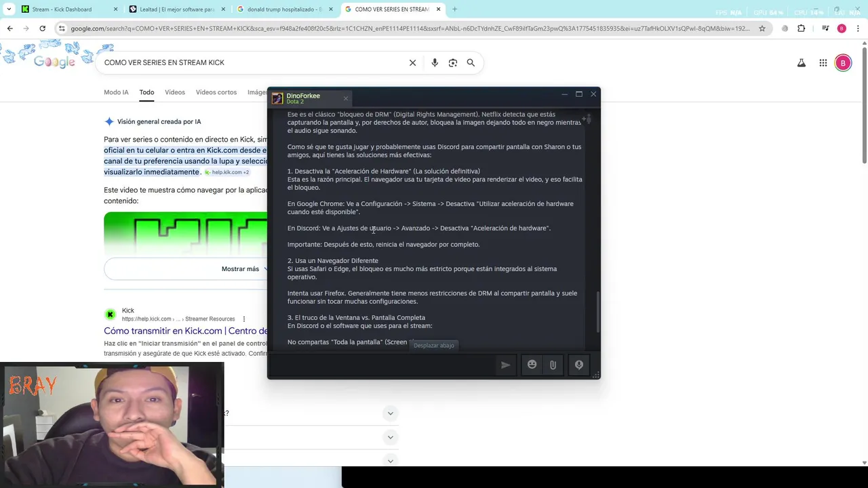Clear the Google search box text
This screenshot has height=488, width=868.
412,62
